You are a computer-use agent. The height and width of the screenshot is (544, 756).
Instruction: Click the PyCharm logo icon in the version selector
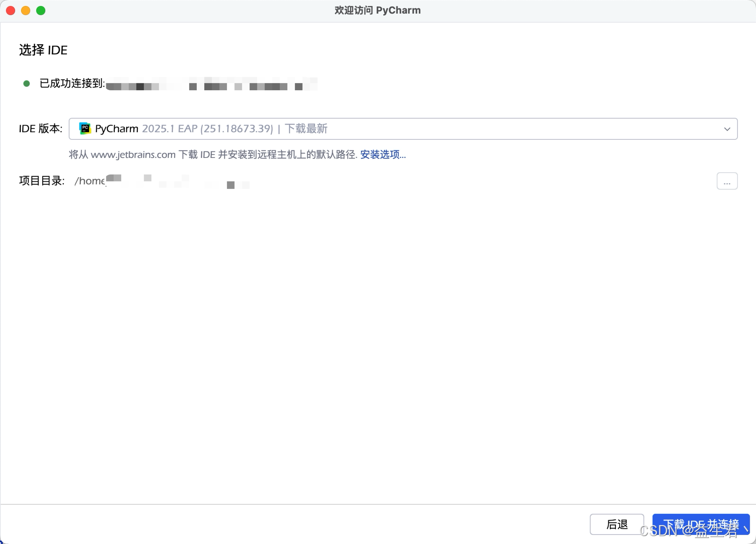pos(85,128)
